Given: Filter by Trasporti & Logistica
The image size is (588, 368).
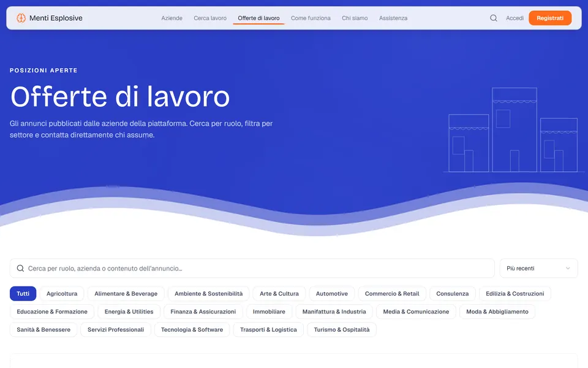Looking at the screenshot, I should coord(268,330).
